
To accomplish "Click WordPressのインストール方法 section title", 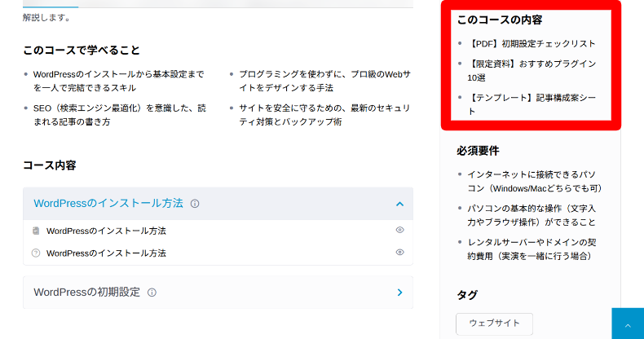I will pos(108,204).
